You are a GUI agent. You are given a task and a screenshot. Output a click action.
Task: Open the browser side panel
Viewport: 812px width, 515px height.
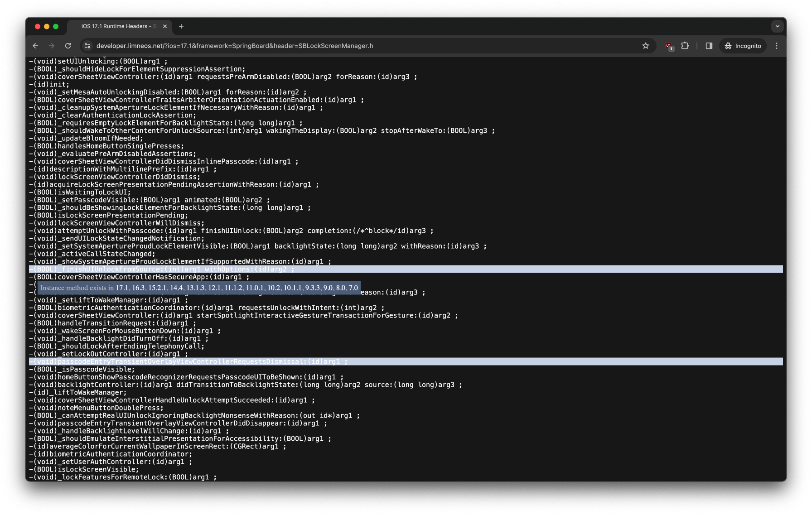pyautogui.click(x=708, y=46)
